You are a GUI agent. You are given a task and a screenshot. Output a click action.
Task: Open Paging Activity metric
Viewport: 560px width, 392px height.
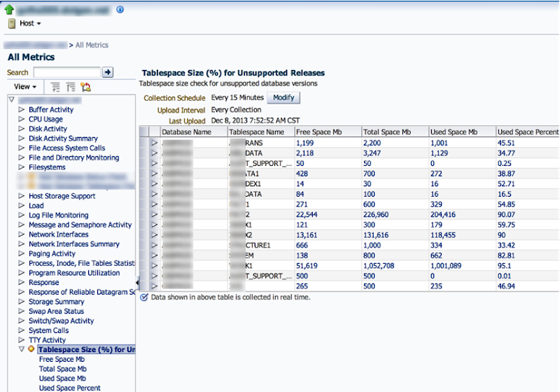[52, 254]
